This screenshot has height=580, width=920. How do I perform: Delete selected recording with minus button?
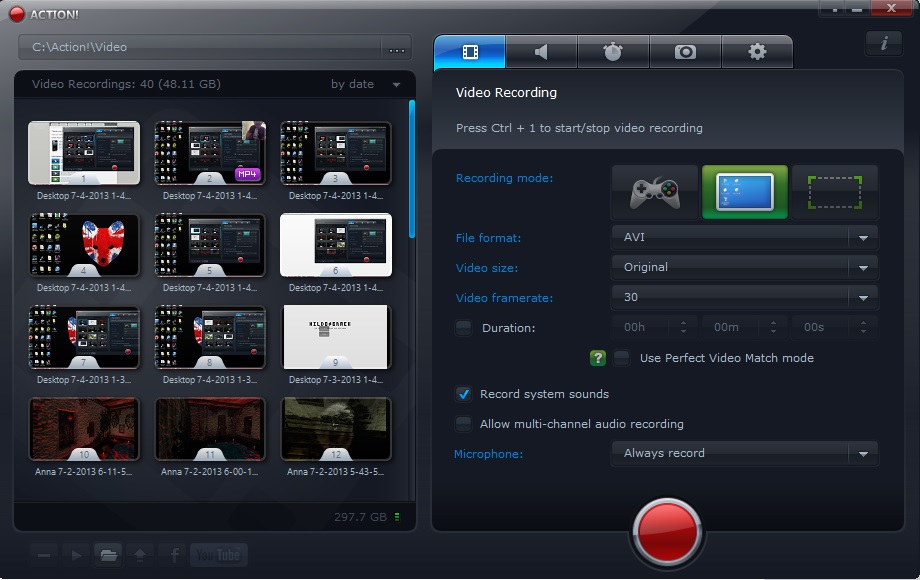44,555
